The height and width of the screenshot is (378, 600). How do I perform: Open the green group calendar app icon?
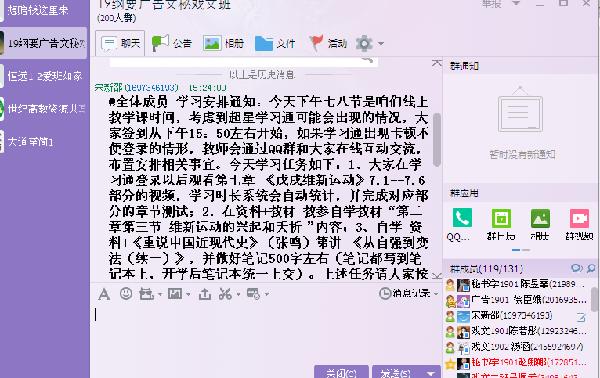pos(501,218)
